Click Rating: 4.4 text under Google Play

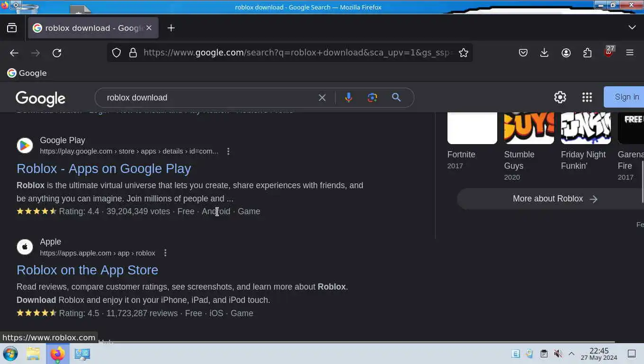click(79, 211)
